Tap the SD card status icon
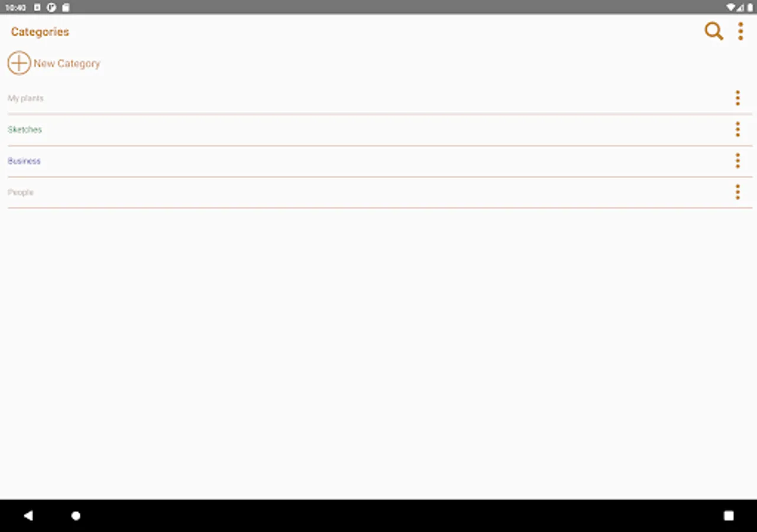The height and width of the screenshot is (532, 757). pyautogui.click(x=66, y=8)
